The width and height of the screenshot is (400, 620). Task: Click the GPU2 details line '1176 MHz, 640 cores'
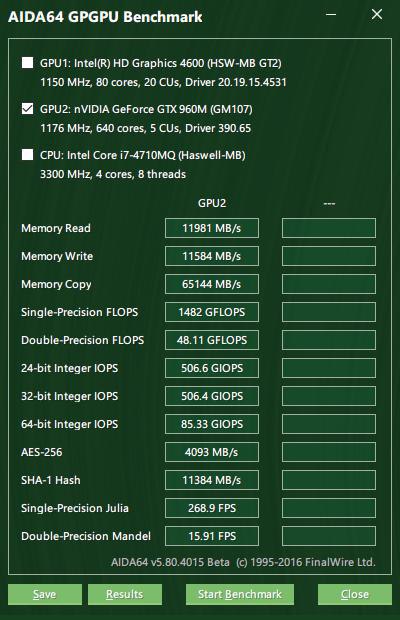tap(145, 128)
